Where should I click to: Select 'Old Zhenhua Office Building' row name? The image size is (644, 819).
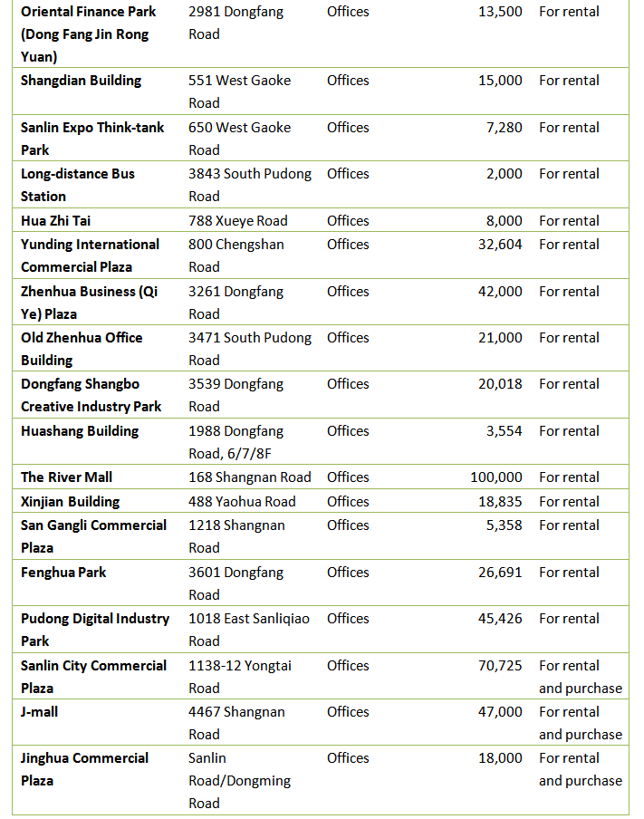click(82, 349)
